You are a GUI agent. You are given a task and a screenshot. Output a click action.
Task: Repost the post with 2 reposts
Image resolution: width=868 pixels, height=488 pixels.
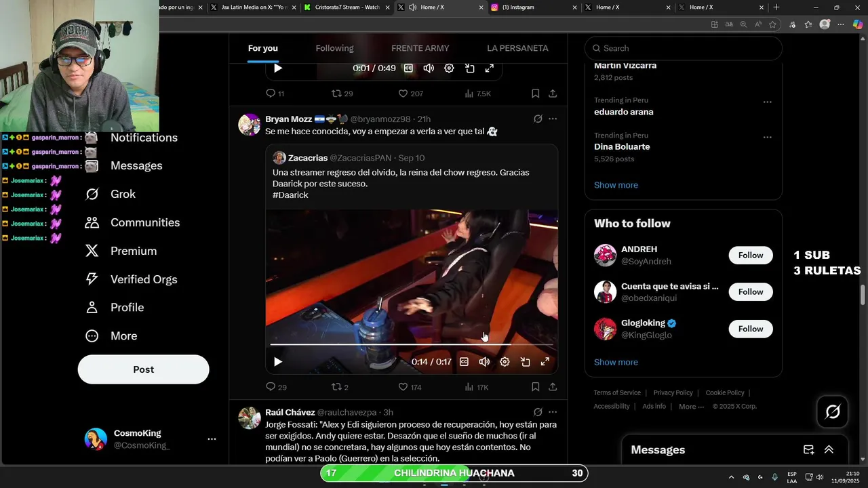tap(339, 387)
